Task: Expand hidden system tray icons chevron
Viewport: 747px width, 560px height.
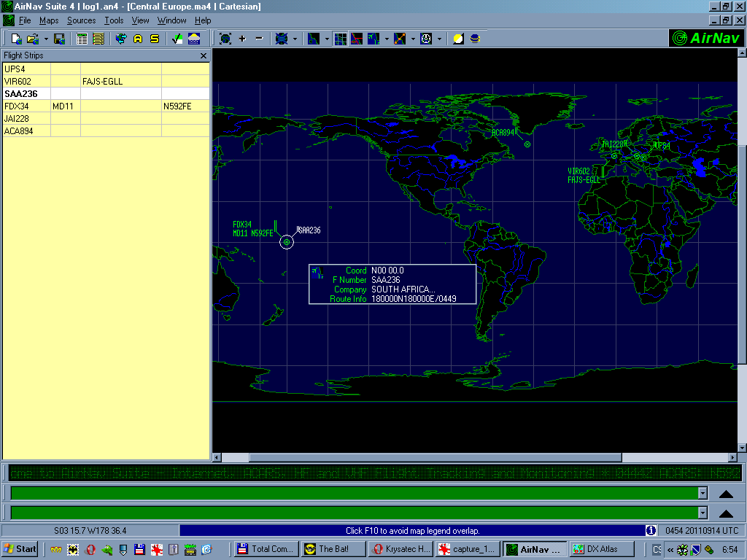Action: 670,550
